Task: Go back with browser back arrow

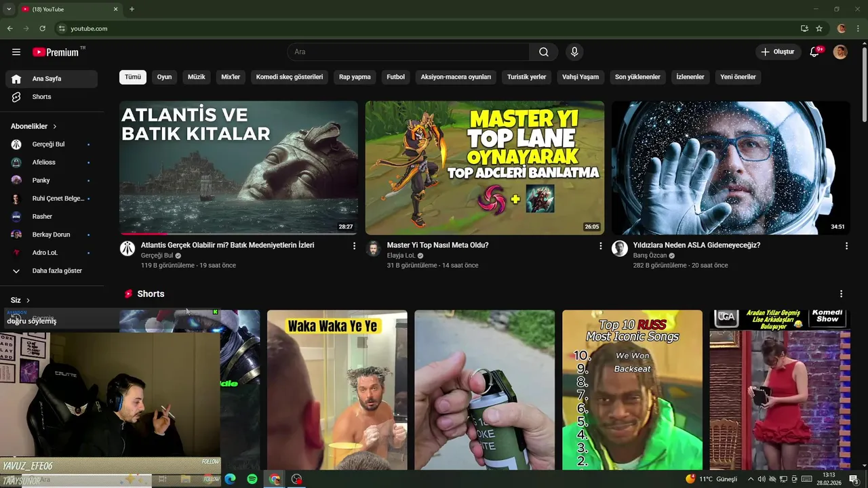Action: [10, 28]
